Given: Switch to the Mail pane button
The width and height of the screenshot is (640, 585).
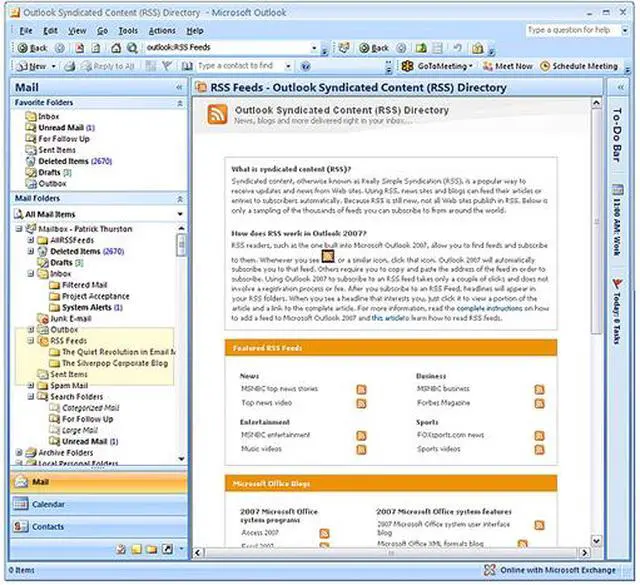Looking at the screenshot, I should click(x=98, y=482).
